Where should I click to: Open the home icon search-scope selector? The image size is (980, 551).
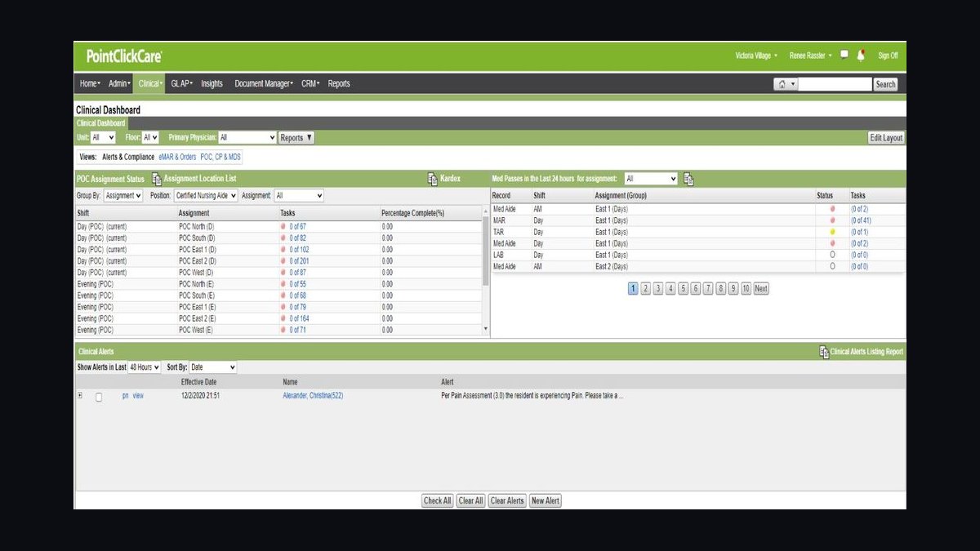point(786,84)
